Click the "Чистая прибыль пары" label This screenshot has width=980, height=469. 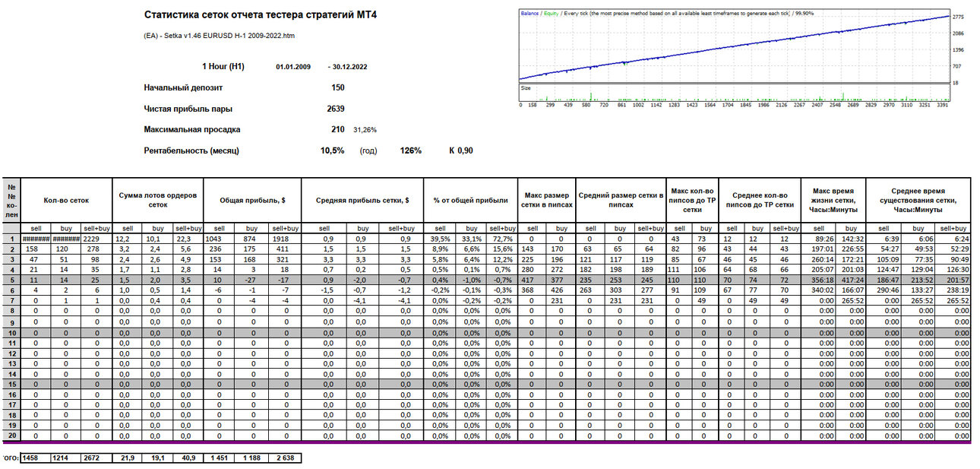[188, 109]
